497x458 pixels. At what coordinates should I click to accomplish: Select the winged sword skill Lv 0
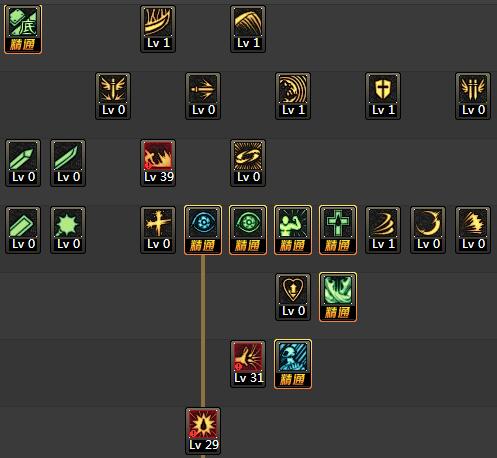(113, 96)
